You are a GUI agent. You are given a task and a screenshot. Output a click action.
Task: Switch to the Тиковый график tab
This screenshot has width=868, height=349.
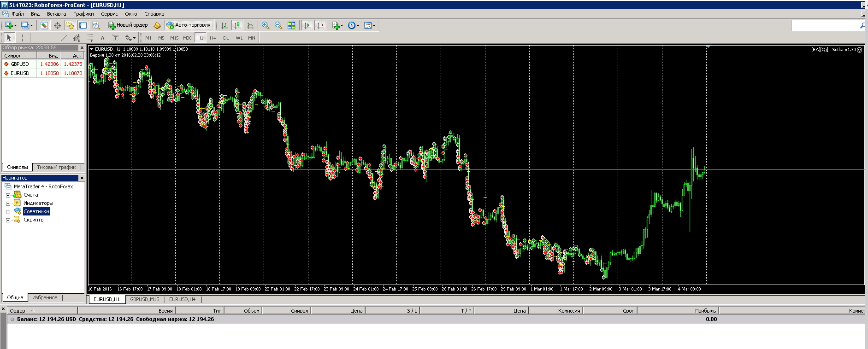(x=56, y=167)
